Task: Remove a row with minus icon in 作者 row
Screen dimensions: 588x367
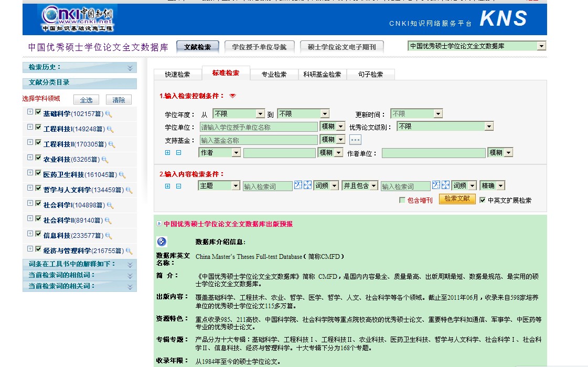Action: click(178, 153)
